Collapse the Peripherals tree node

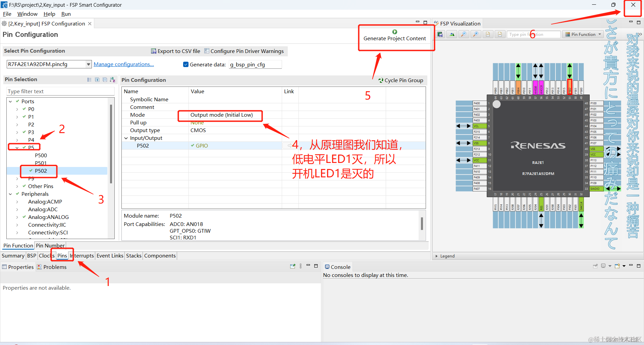point(10,194)
